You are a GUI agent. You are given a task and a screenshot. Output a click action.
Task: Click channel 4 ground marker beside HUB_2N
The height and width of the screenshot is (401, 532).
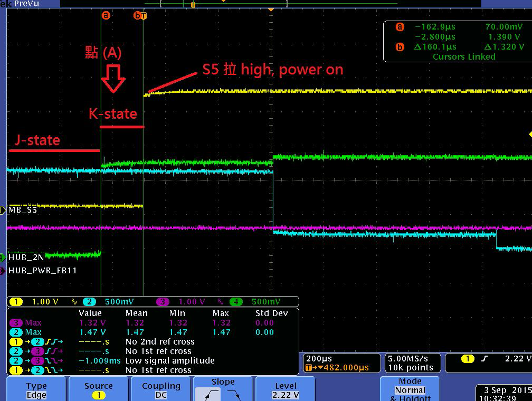[x=2, y=257]
